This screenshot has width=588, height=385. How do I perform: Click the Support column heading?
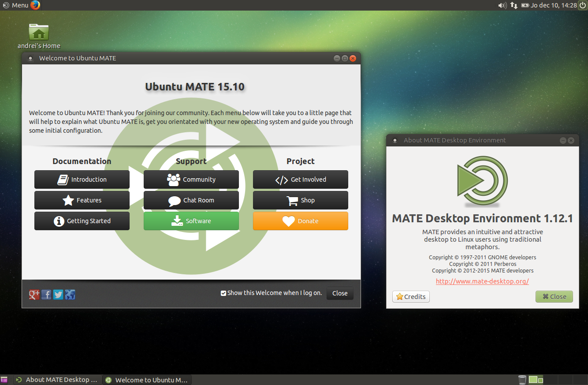pos(191,161)
